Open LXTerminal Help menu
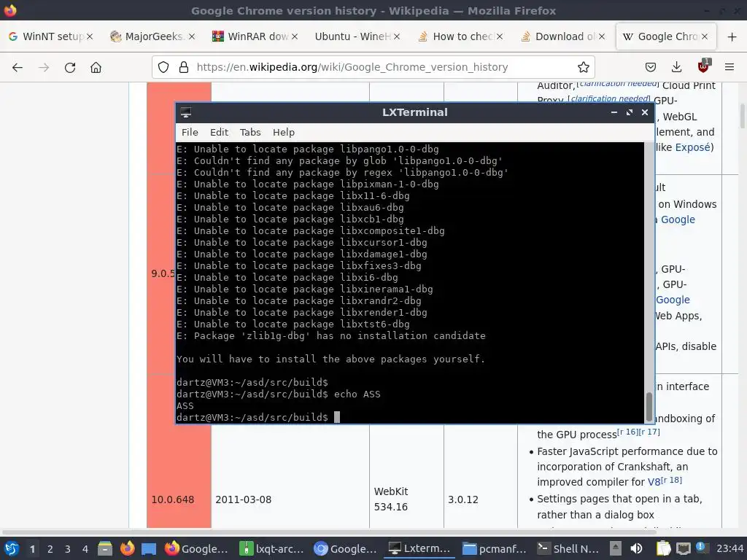Image resolution: width=747 pixels, height=560 pixels. pos(284,133)
